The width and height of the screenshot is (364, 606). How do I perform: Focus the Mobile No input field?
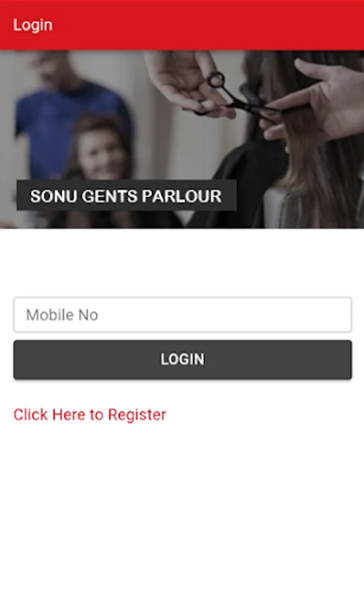(x=182, y=314)
